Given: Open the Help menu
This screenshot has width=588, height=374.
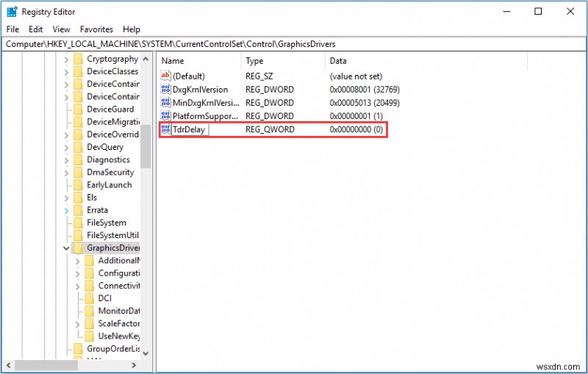Looking at the screenshot, I should pos(132,29).
